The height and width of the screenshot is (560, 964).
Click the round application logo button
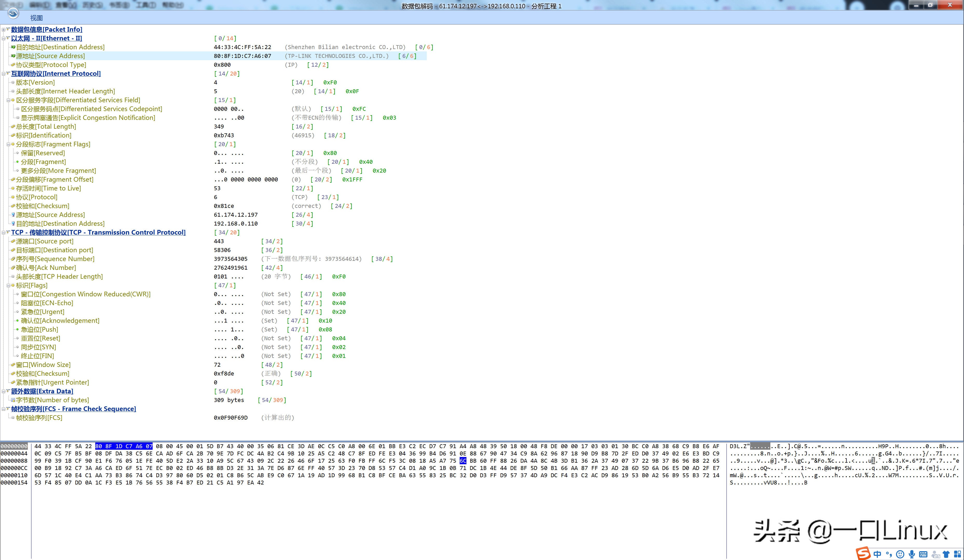pyautogui.click(x=13, y=13)
